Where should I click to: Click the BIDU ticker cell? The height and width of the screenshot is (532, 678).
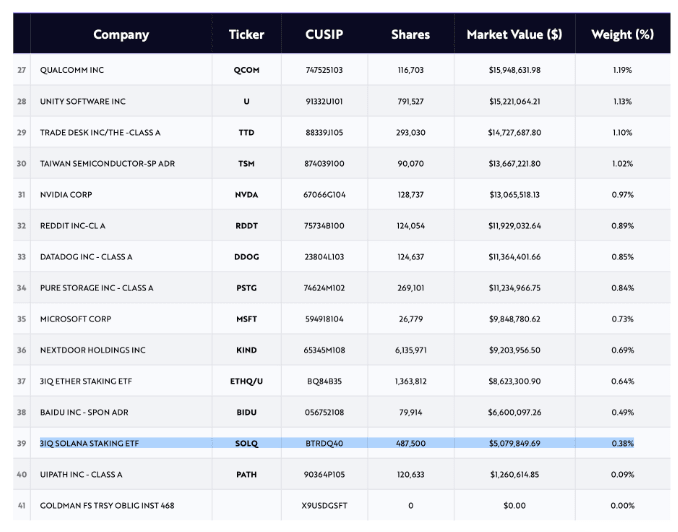click(246, 413)
